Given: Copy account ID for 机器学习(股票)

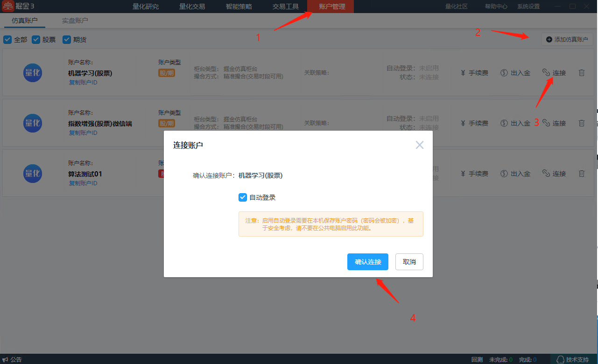Looking at the screenshot, I should [83, 83].
